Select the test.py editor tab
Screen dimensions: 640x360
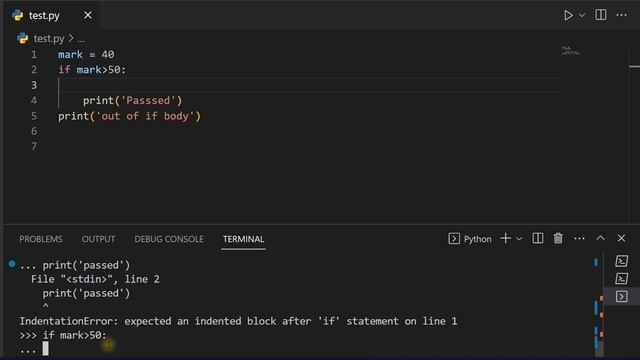[51, 16]
